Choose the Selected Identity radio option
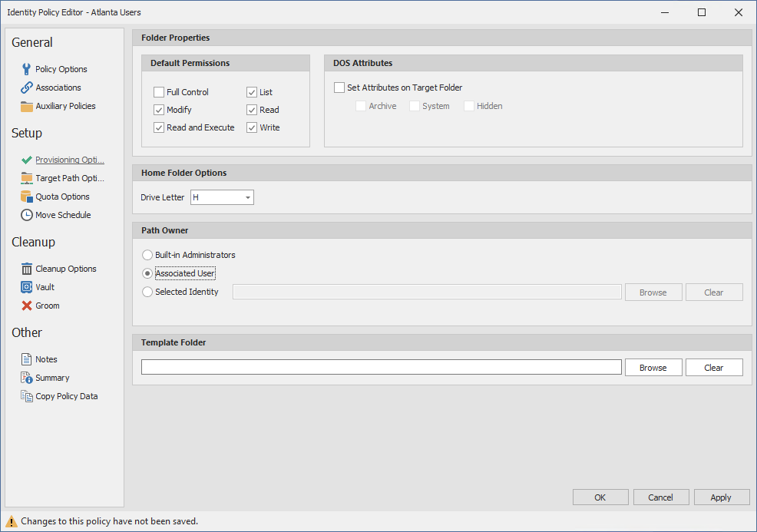 [147, 292]
